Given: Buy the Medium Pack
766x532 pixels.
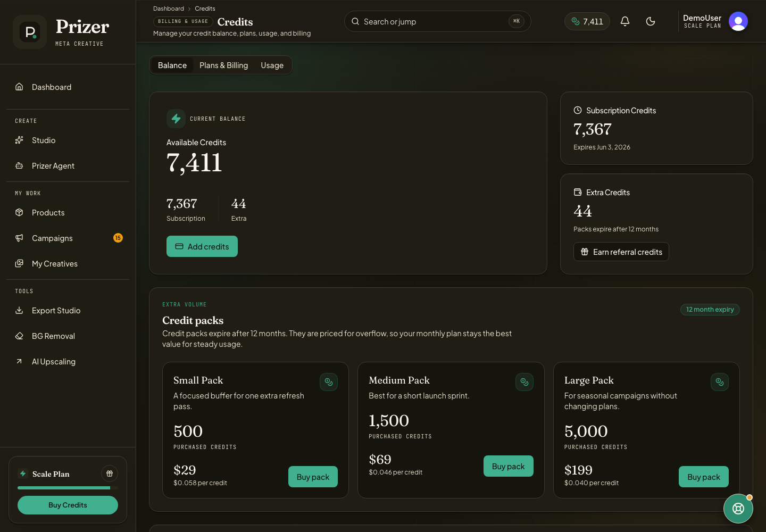Looking at the screenshot, I should (509, 466).
